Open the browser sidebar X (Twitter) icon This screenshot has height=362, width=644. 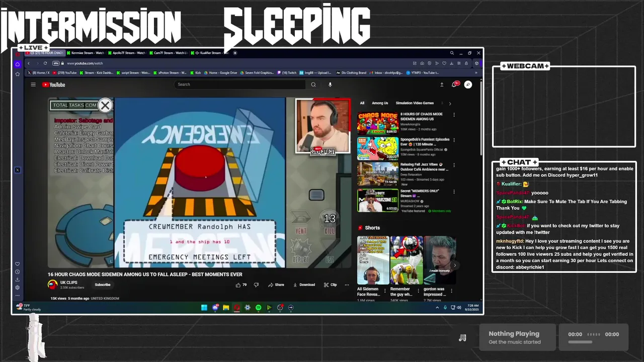click(18, 170)
